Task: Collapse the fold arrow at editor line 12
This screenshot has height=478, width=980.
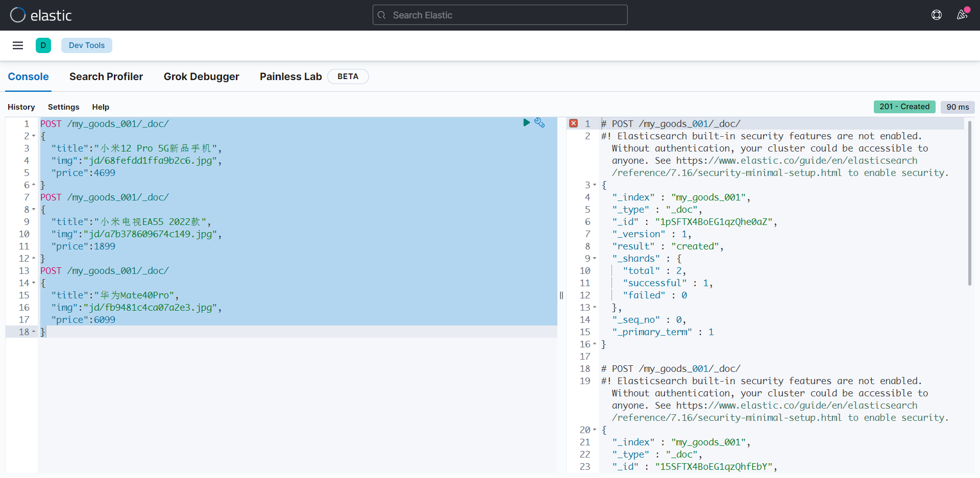Action: (34, 259)
